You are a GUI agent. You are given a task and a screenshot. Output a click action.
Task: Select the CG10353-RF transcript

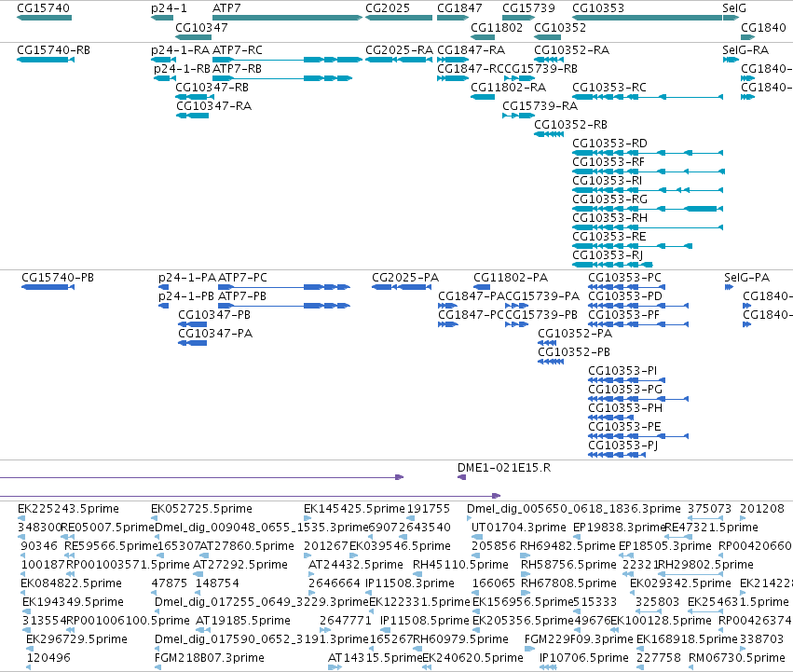tap(649, 172)
